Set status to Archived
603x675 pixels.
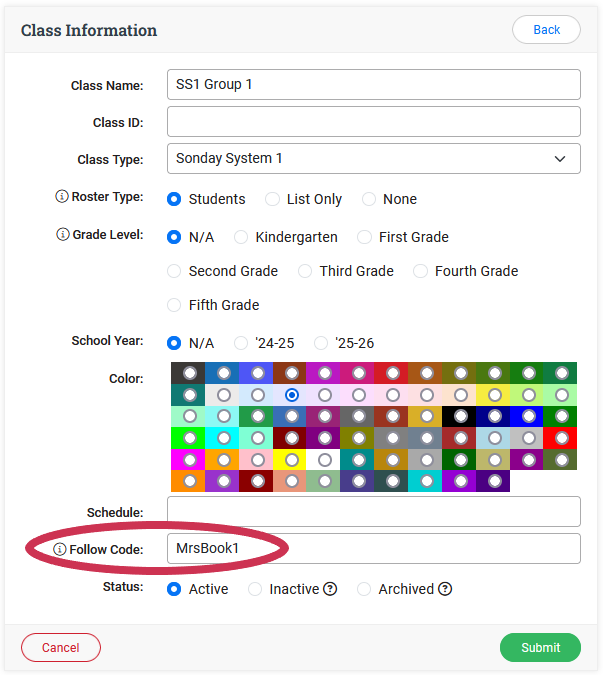364,589
